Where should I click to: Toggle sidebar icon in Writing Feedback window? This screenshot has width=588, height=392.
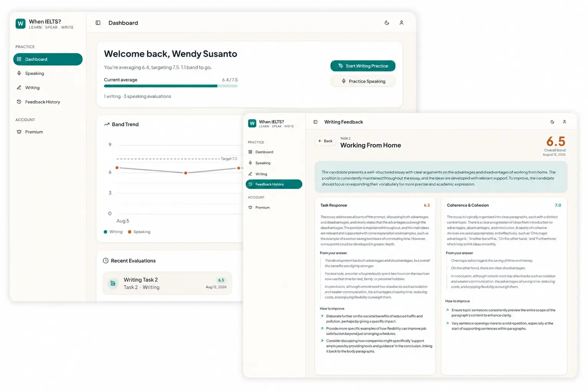315,122
